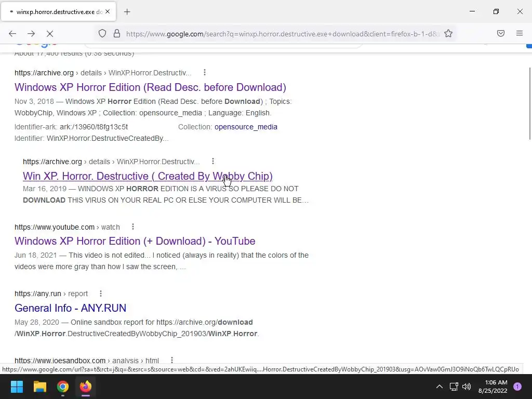Open General Info - ANY.RUN link
This screenshot has height=399, width=532.
pyautogui.click(x=70, y=308)
